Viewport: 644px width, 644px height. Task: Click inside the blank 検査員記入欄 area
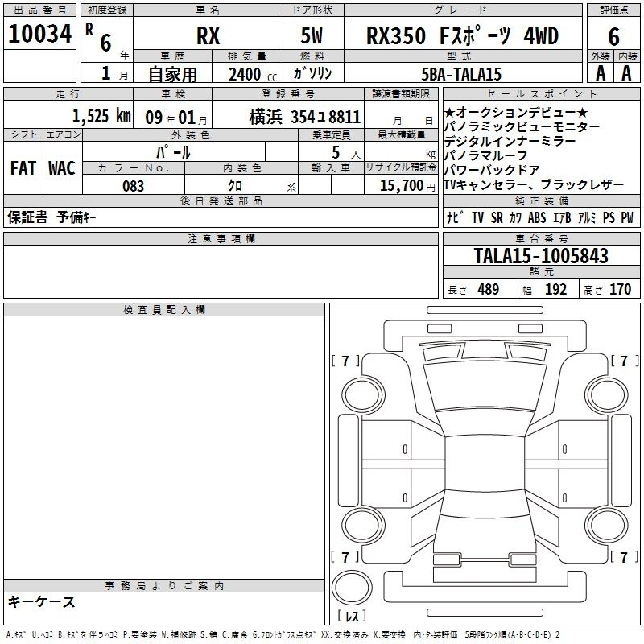pos(164,443)
